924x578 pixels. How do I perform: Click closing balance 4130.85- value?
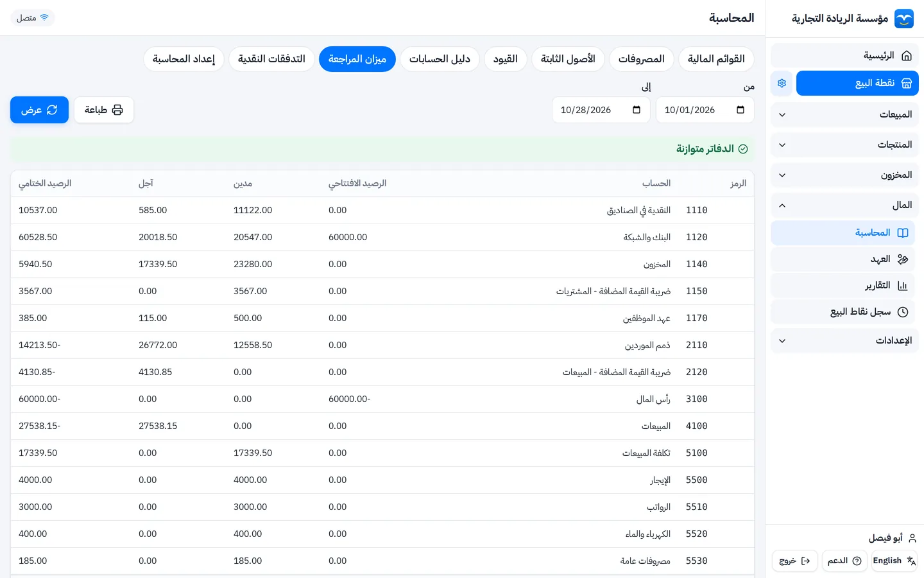(x=37, y=372)
